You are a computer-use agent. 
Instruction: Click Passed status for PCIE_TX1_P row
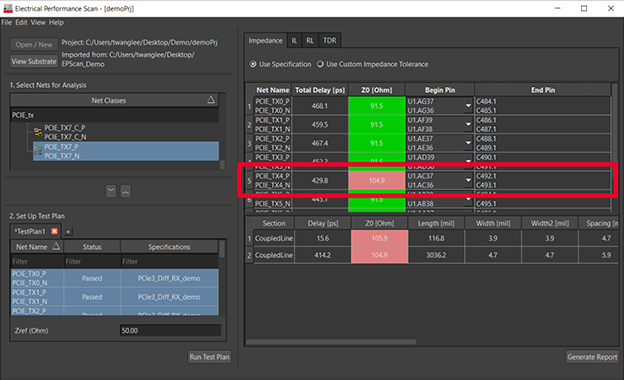tap(92, 297)
